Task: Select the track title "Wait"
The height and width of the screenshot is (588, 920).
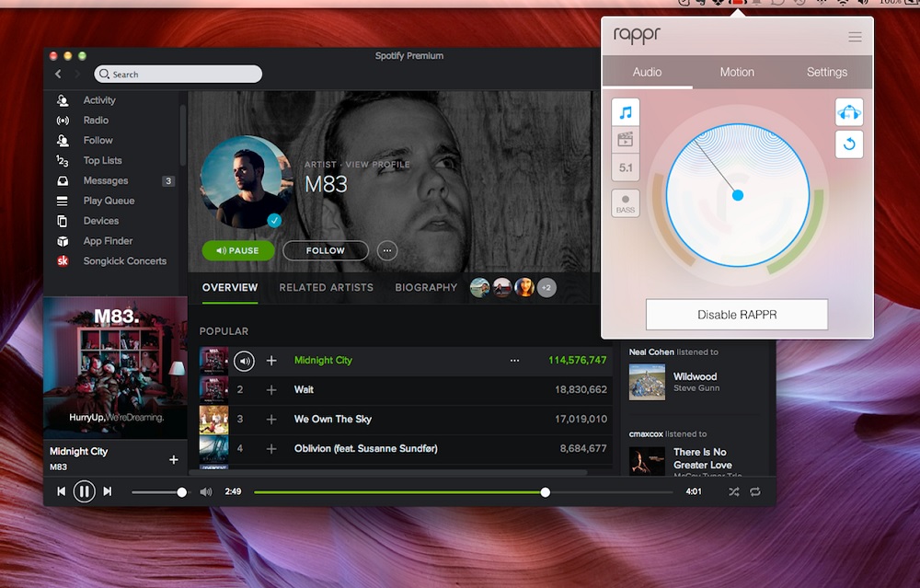Action: [304, 389]
